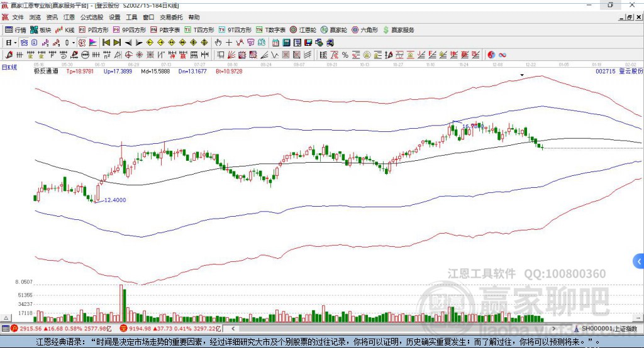The image size is (644, 348).
Task: Click the grid icon in status bar
Action: pos(5,329)
